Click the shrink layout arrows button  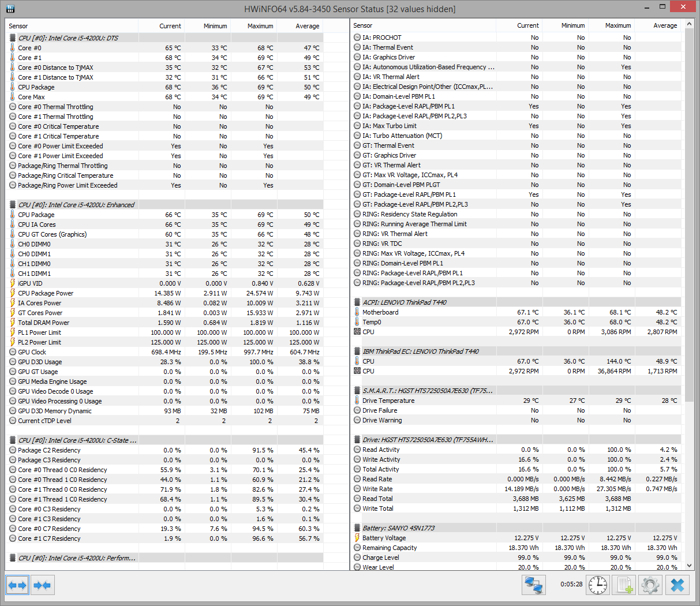click(x=42, y=585)
